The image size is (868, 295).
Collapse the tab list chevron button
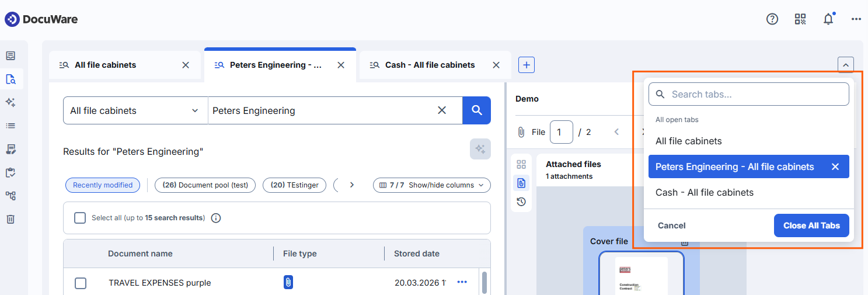(x=846, y=65)
